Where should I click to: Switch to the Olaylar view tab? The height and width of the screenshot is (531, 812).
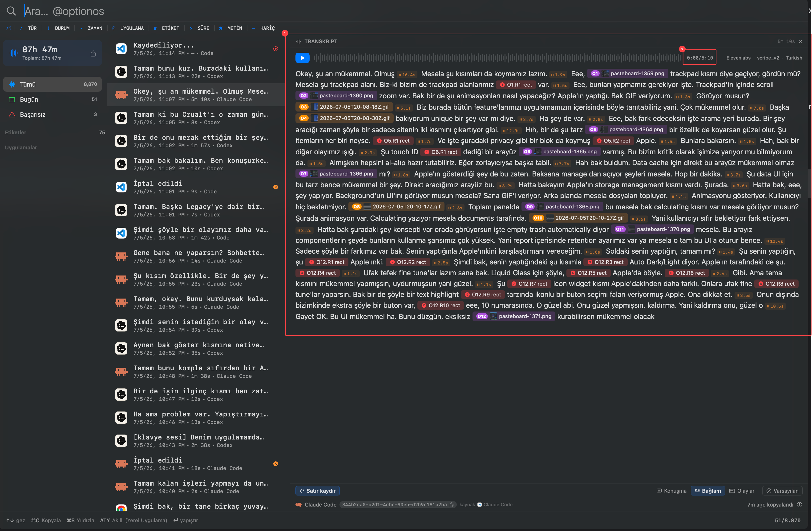(x=742, y=490)
